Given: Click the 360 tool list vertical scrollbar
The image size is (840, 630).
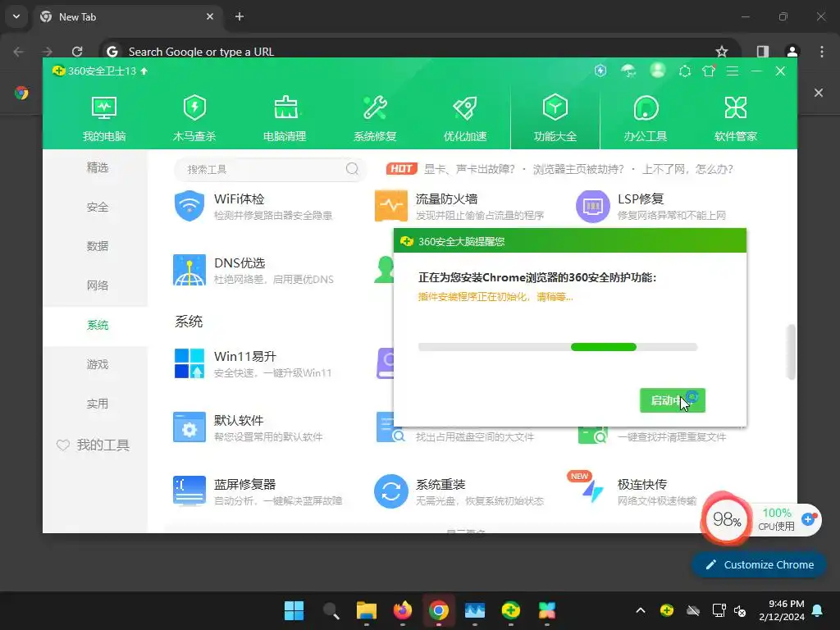Looking at the screenshot, I should (791, 352).
